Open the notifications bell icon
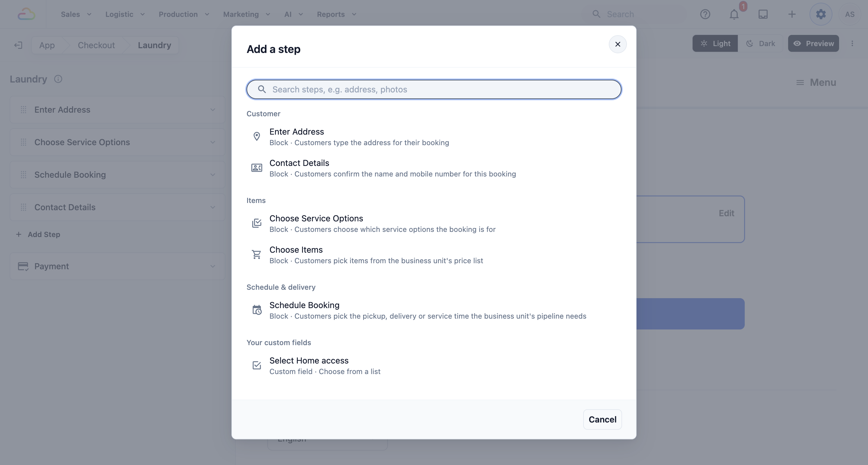The height and width of the screenshot is (465, 868). pos(734,14)
